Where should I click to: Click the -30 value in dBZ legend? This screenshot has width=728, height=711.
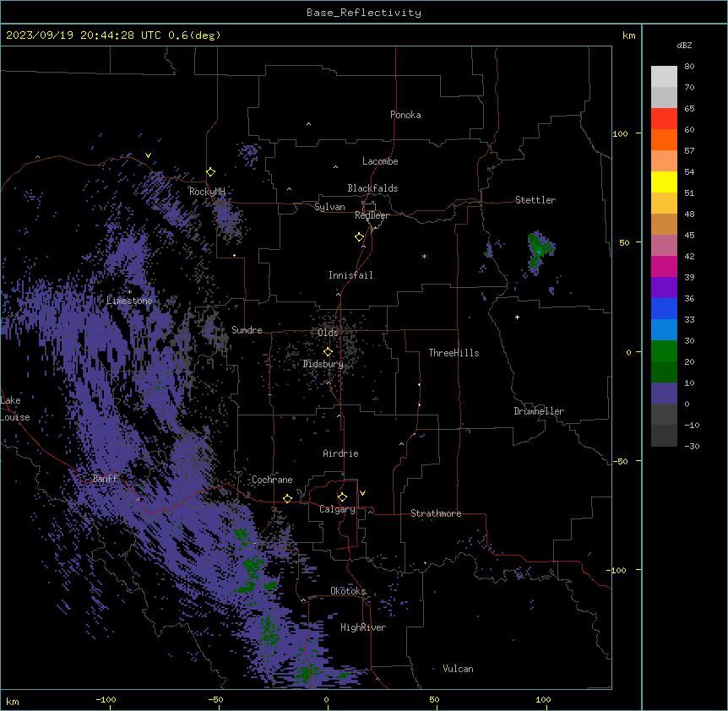tap(692, 447)
